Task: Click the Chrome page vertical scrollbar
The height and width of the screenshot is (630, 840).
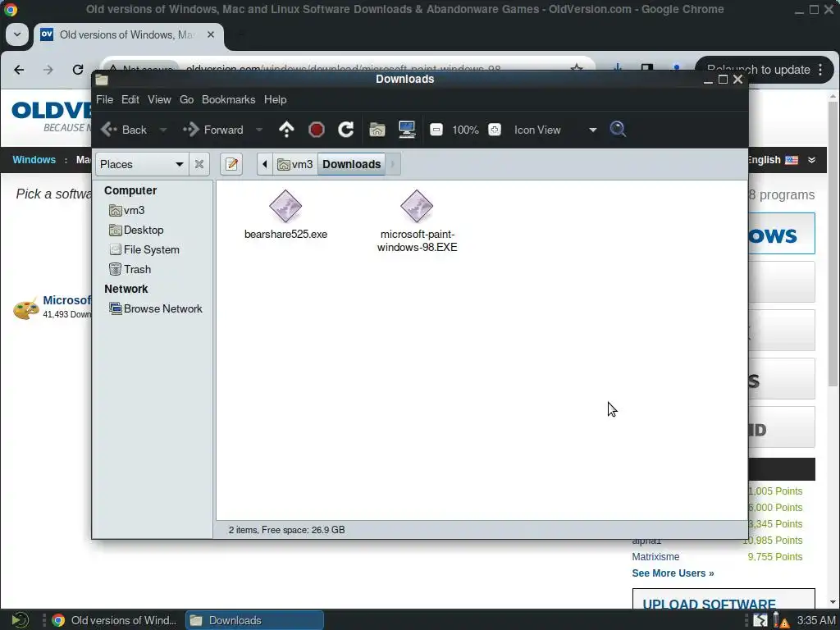Action: (x=833, y=243)
